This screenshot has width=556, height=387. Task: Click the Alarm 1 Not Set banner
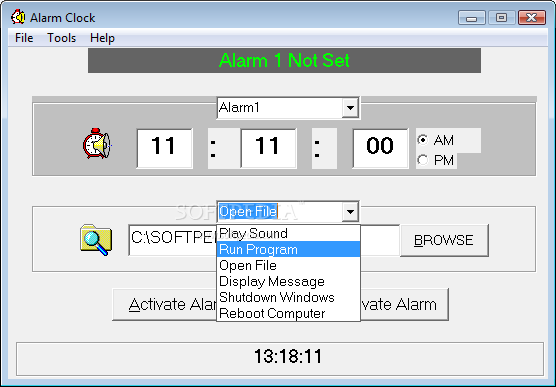[x=284, y=60]
